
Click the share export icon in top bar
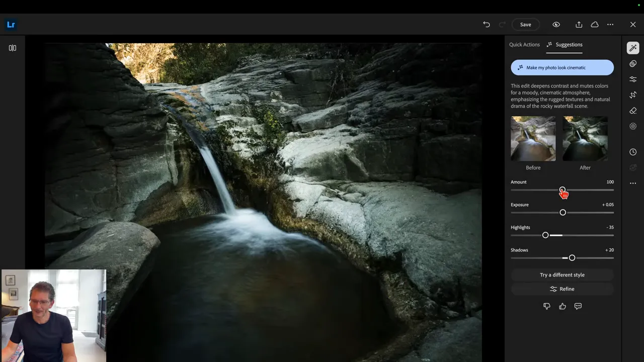579,24
